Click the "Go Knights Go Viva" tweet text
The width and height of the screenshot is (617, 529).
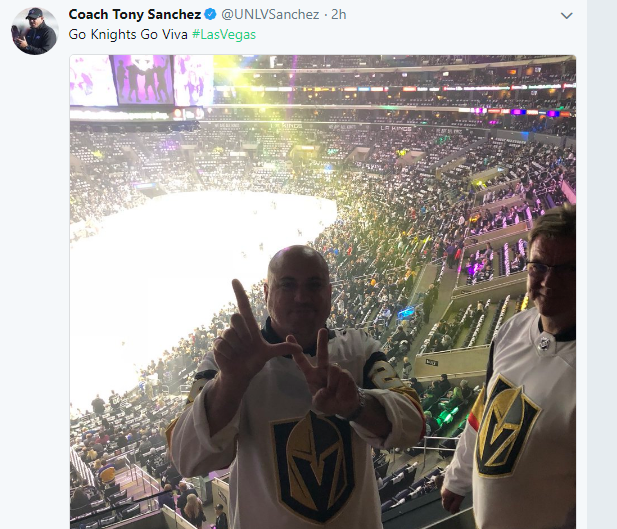coord(127,34)
